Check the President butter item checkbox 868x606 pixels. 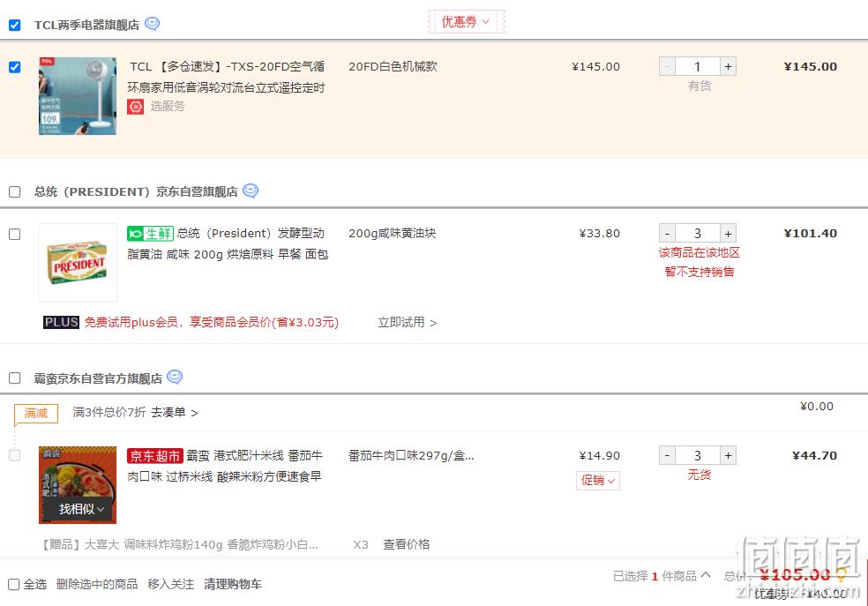15,235
